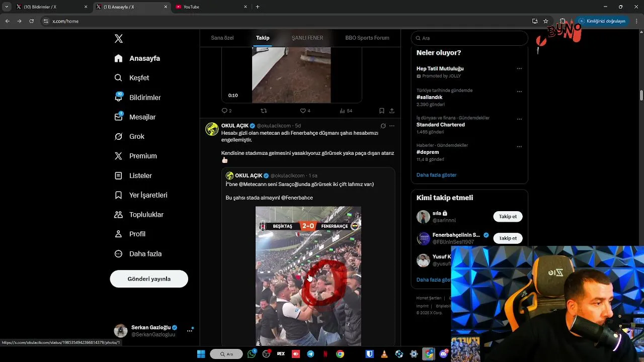Click the page vertical scrollbar thumb
The height and width of the screenshot is (362, 644).
pyautogui.click(x=641, y=96)
